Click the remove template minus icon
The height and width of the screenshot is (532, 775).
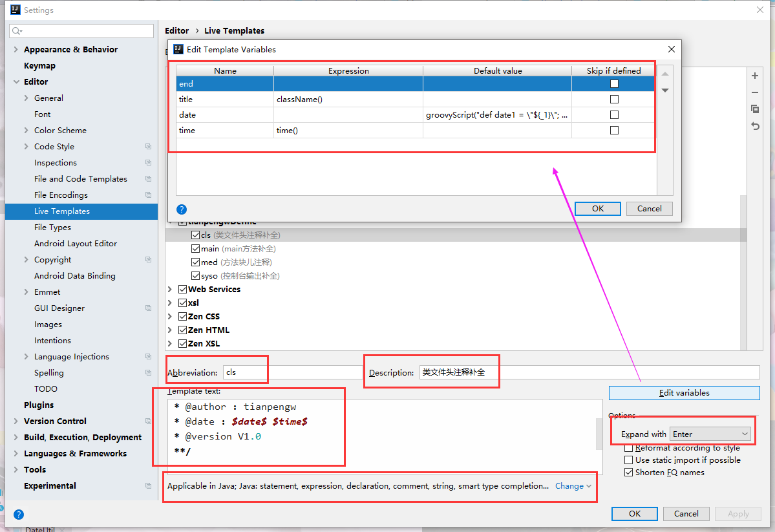pyautogui.click(x=755, y=92)
